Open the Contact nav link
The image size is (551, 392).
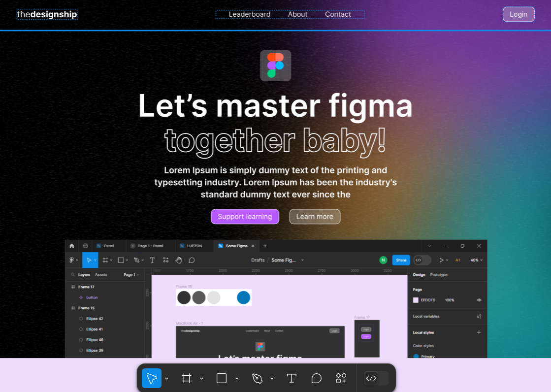click(338, 14)
